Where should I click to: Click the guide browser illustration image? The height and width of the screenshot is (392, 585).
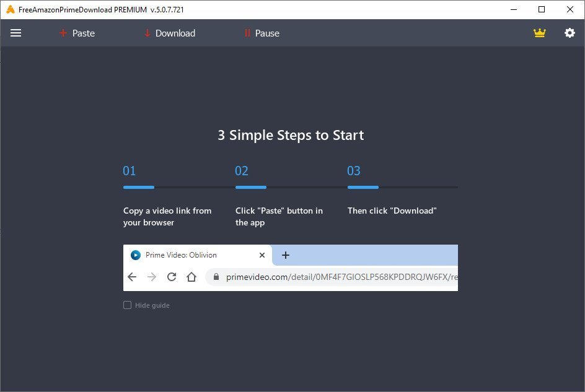[x=291, y=268]
